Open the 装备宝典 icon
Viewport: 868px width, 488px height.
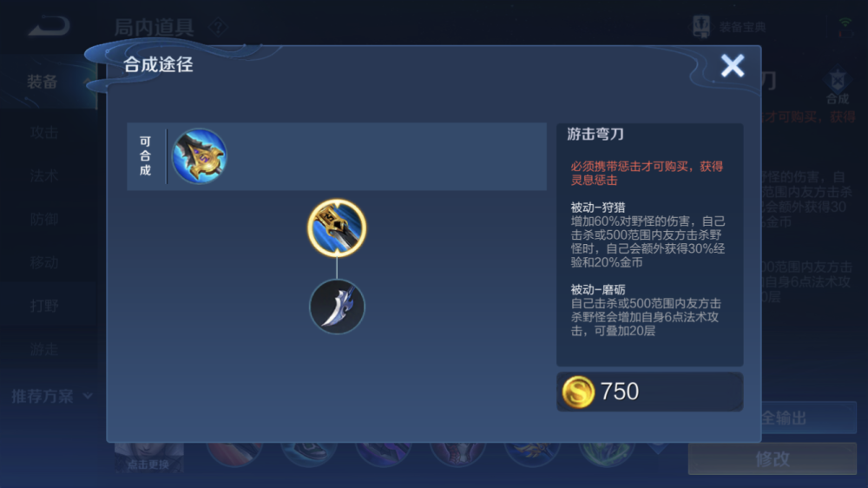pos(701,26)
